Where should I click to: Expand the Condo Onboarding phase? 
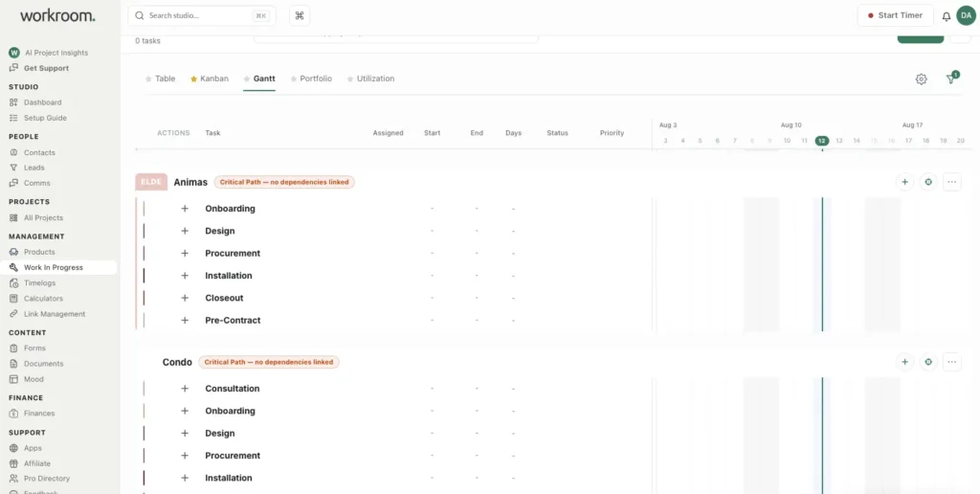click(185, 411)
